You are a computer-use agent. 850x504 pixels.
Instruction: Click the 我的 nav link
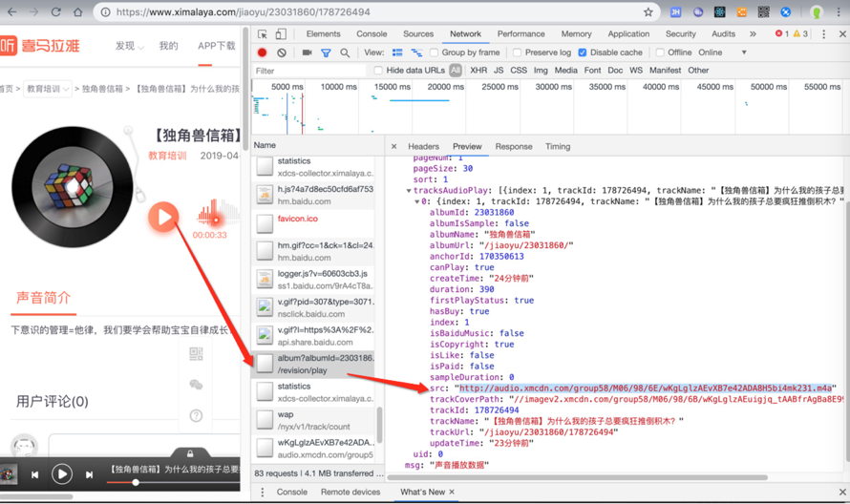(x=169, y=46)
